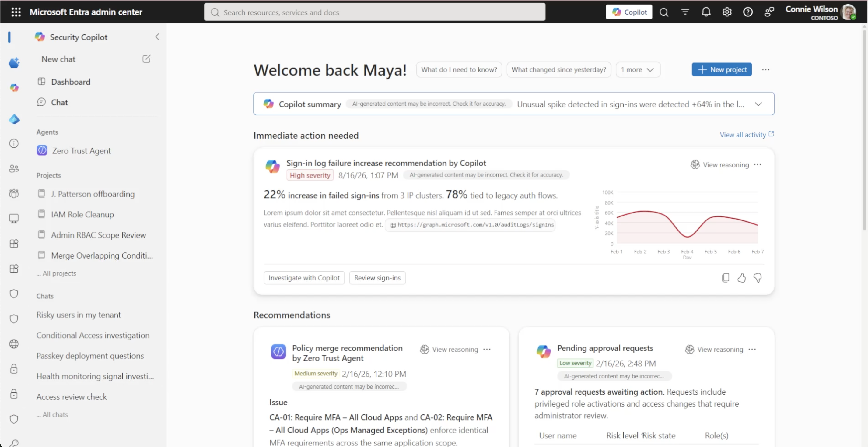Open Conditional Access investigation chat

[93, 335]
